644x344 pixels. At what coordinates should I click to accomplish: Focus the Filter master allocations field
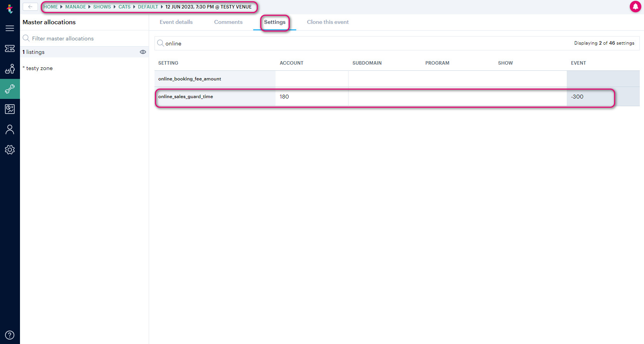(85, 38)
